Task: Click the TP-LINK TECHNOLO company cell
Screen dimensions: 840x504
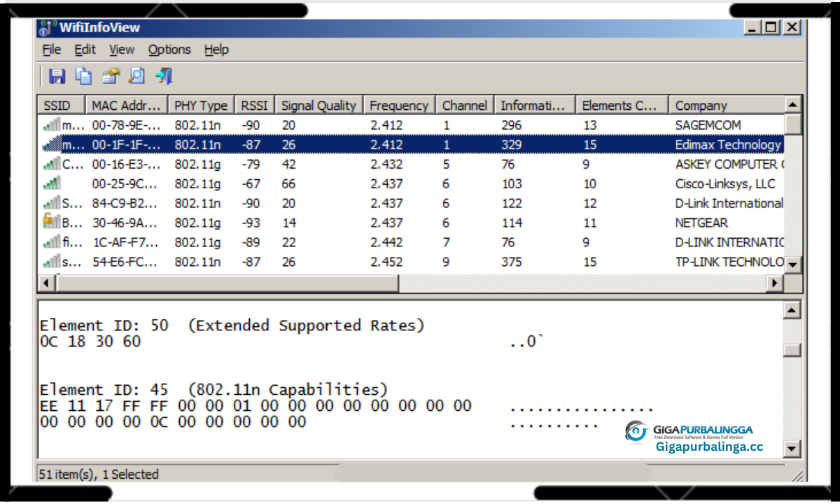Action: point(729,262)
